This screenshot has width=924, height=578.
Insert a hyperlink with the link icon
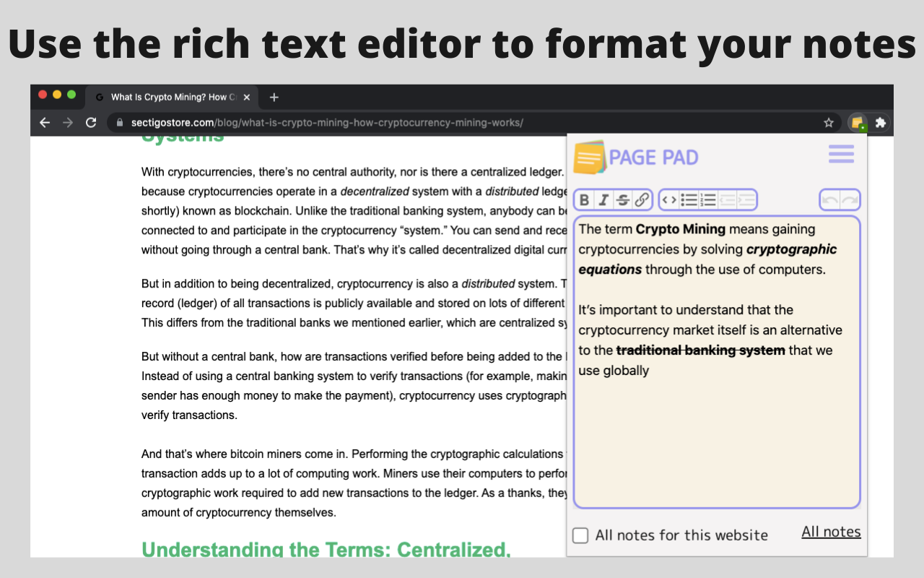pos(641,200)
